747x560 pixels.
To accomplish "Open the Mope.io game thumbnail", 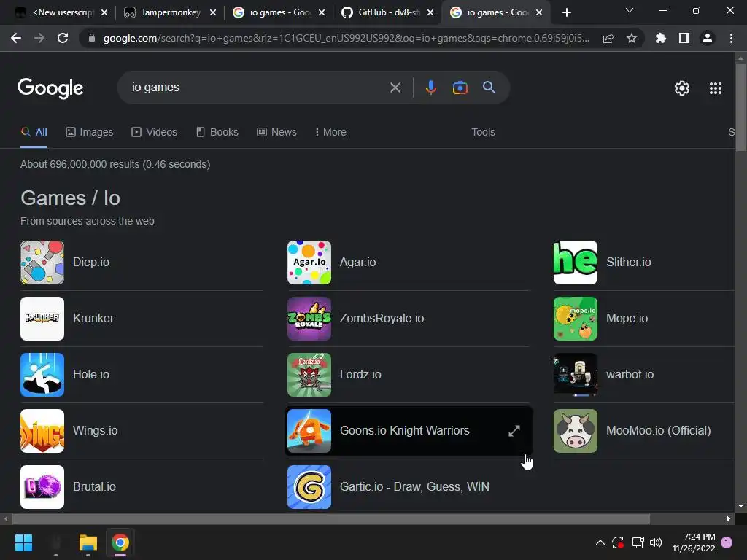I will (x=576, y=319).
